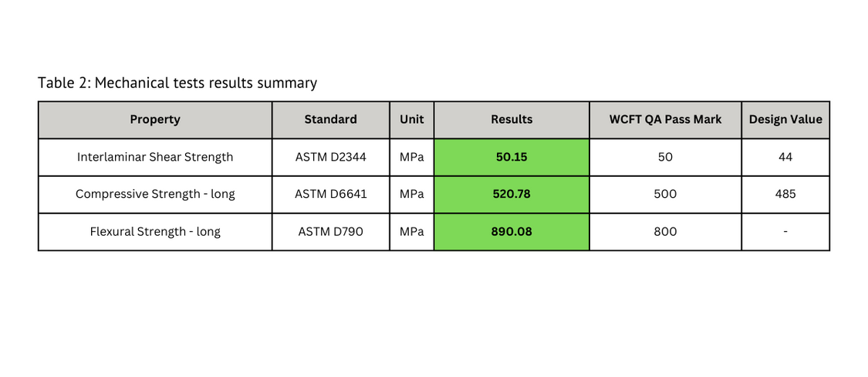Viewport: 868px width, 377px height.
Task: Select the WCFT QA Pass Mark header
Action: 665,120
